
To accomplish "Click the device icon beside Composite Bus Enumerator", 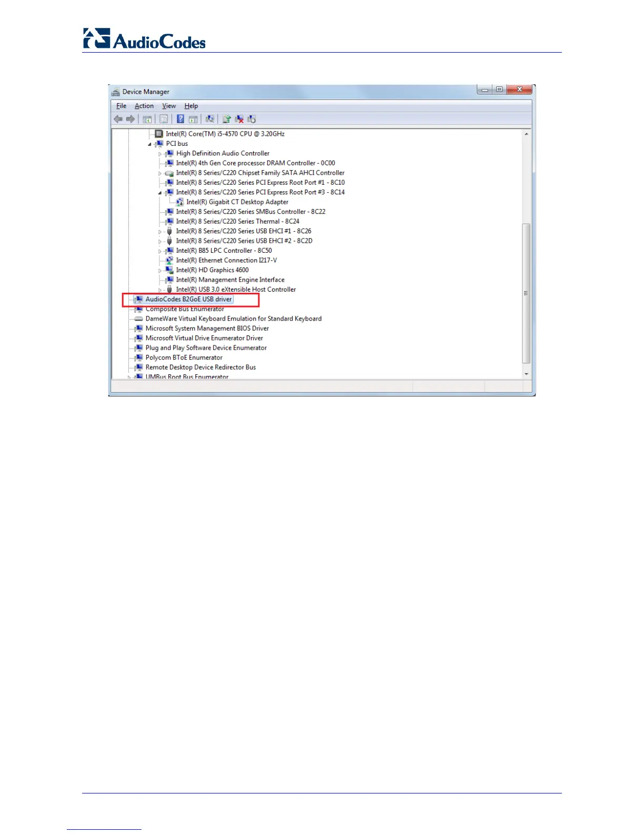I will [x=139, y=309].
